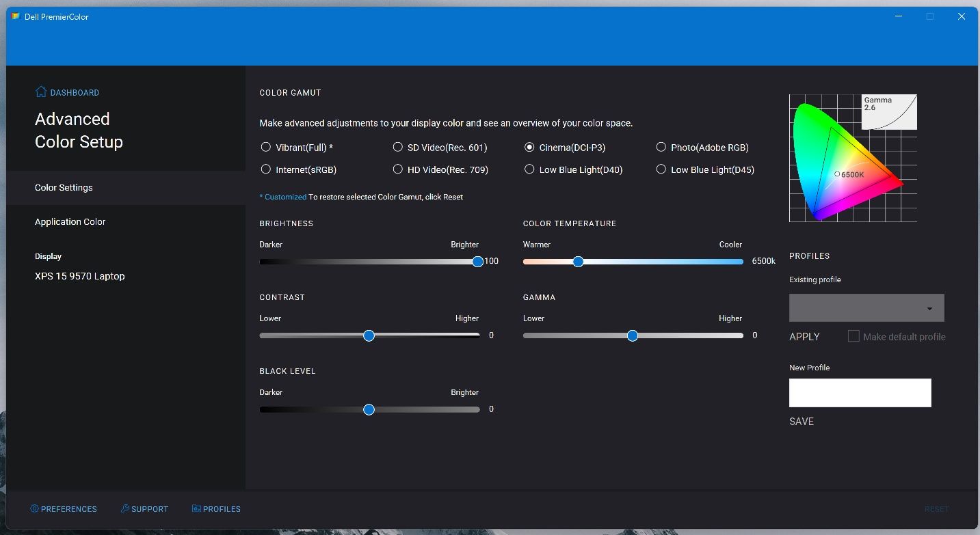Viewport: 980px width, 535px height.
Task: Click the color gamut chromaticity diagram
Action: 853,158
